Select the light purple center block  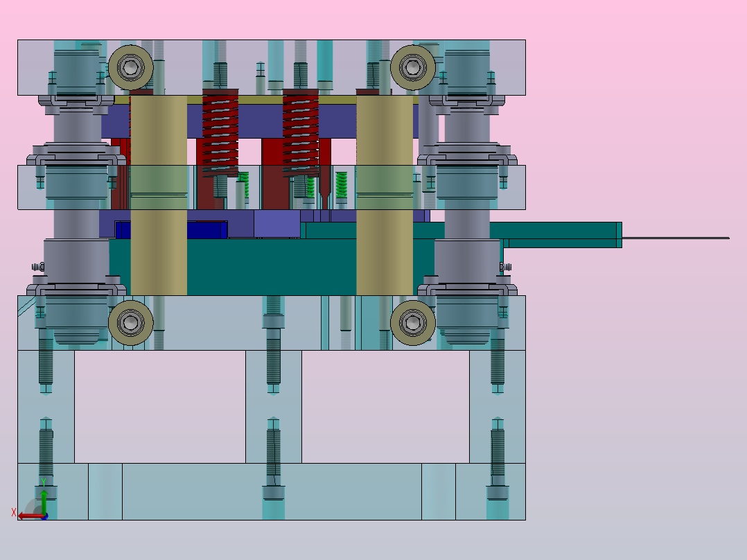[x=276, y=224]
